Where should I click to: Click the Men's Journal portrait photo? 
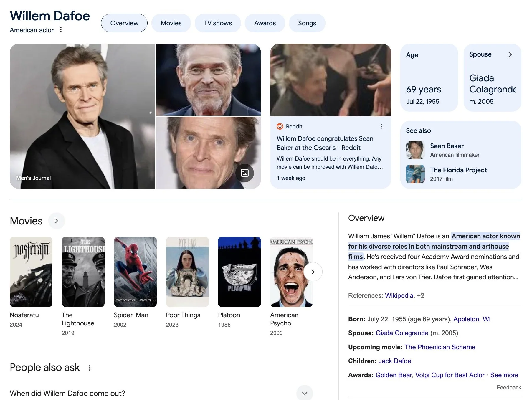82,116
